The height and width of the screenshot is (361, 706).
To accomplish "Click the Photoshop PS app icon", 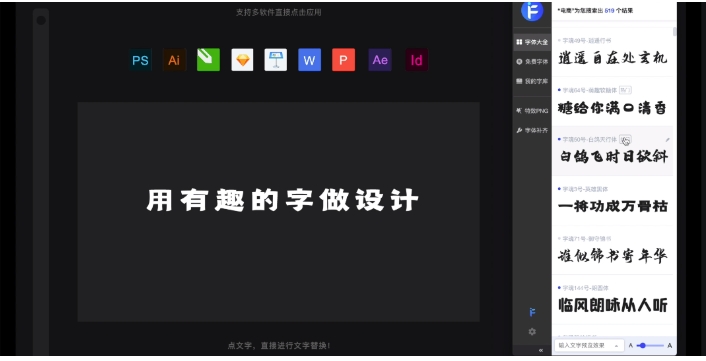I will point(140,60).
